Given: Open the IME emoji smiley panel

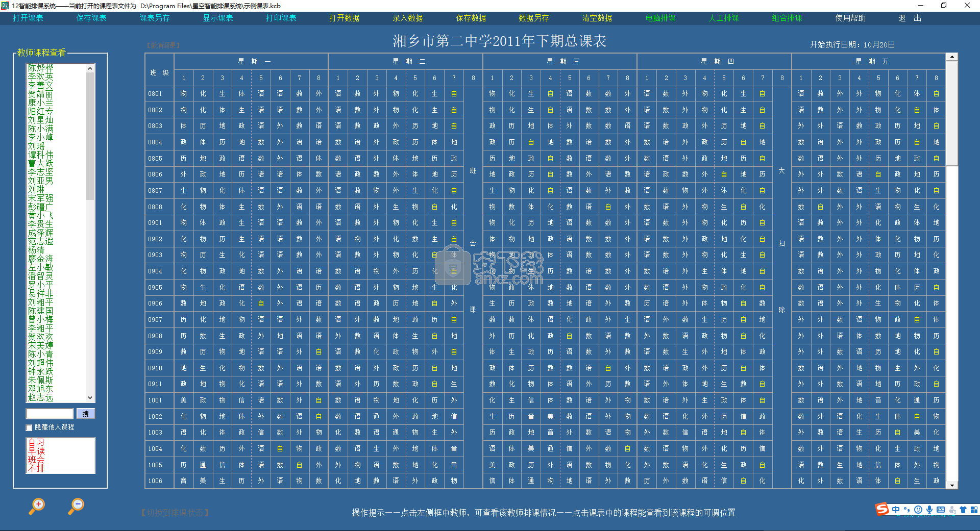Looking at the screenshot, I should 918,510.
